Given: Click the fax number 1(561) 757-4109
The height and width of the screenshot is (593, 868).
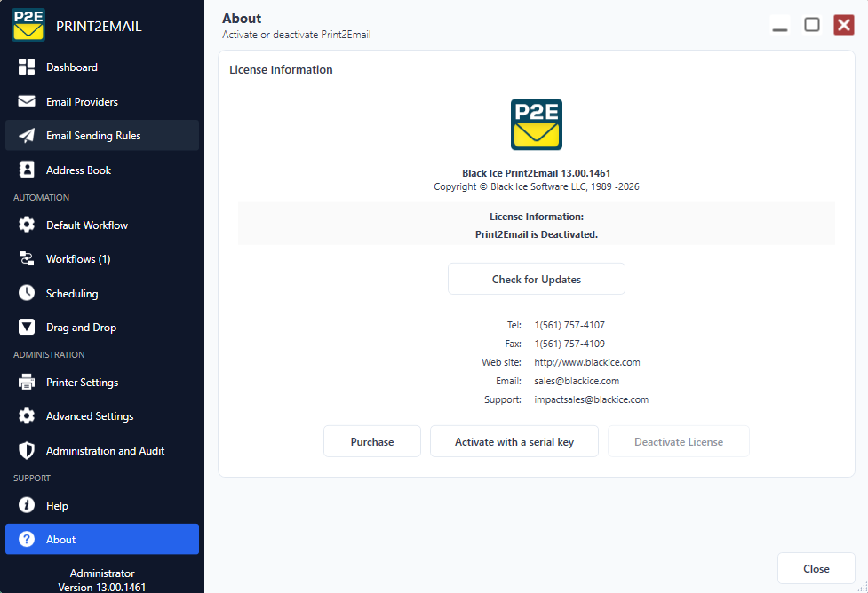Looking at the screenshot, I should tap(569, 344).
